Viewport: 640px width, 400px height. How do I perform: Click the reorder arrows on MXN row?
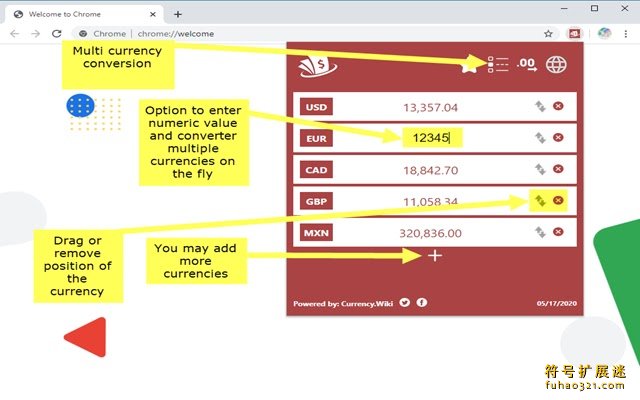click(x=540, y=232)
